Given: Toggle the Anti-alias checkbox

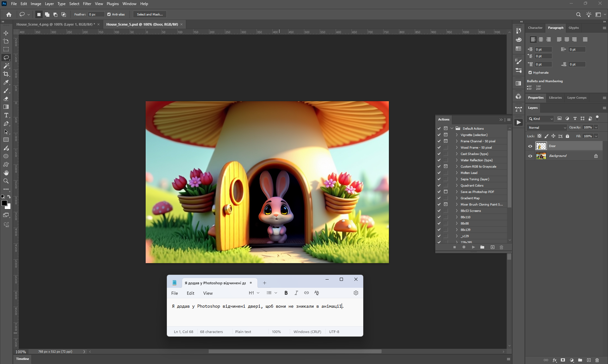Looking at the screenshot, I should click(x=109, y=15).
